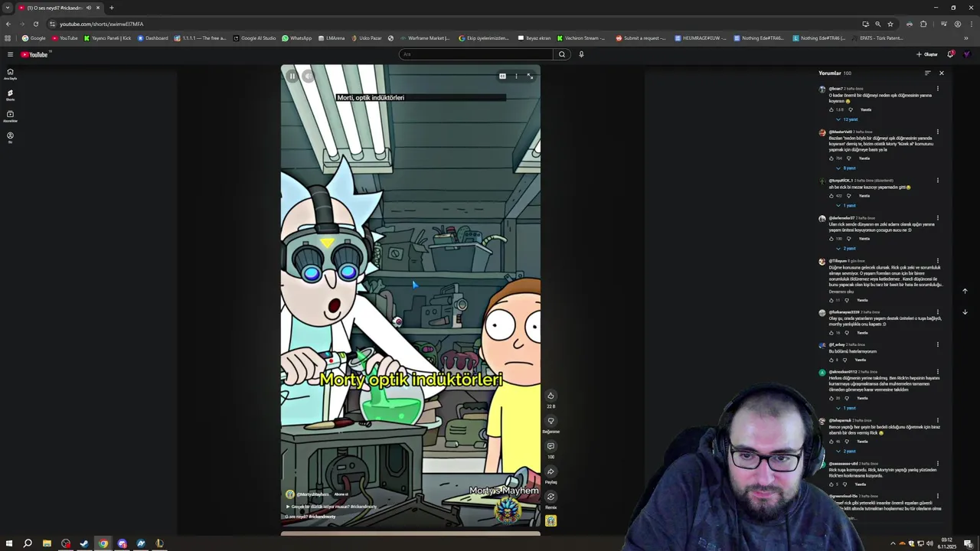The height and width of the screenshot is (551, 980).
Task: Go to the previous Short with up arrow
Action: point(965,291)
